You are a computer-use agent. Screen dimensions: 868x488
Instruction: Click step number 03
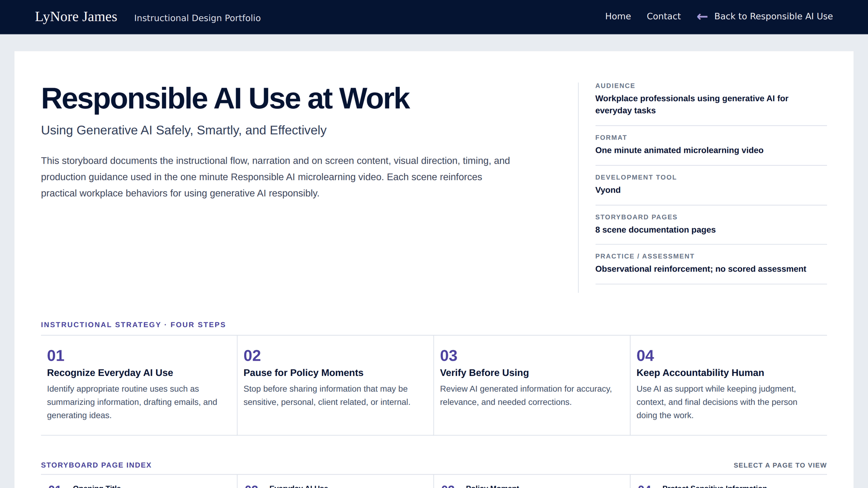(448, 356)
